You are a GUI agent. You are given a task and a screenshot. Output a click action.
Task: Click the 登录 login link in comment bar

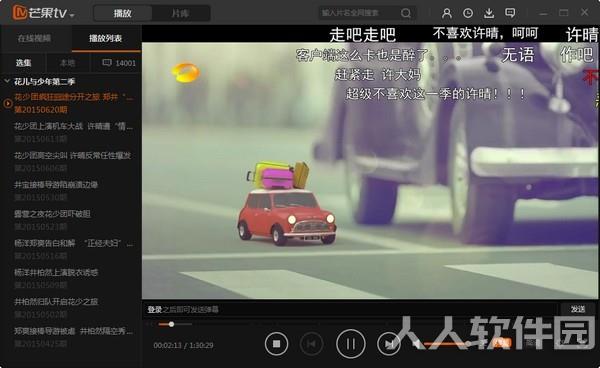click(x=155, y=309)
